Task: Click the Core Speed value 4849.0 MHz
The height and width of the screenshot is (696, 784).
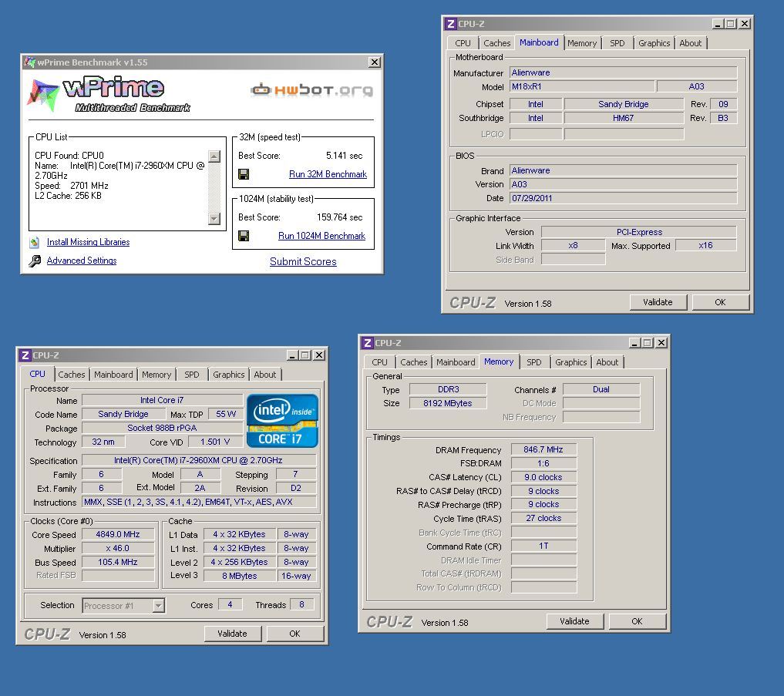Action: tap(118, 534)
